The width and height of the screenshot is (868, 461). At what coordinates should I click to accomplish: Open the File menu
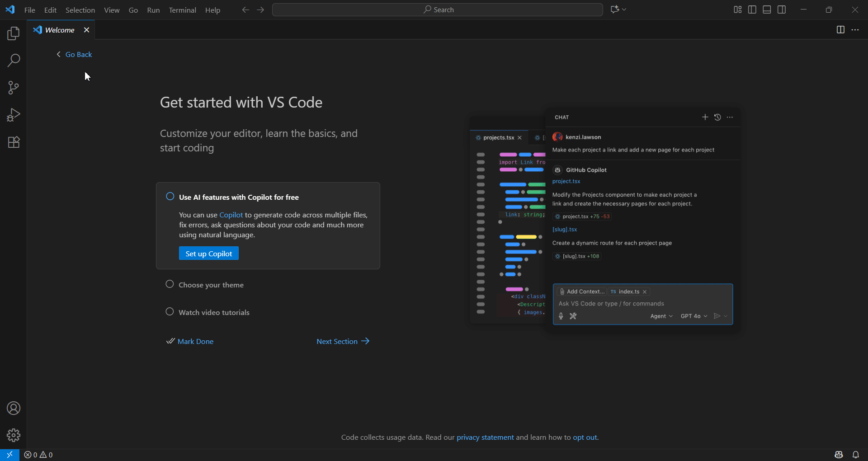[x=30, y=10]
